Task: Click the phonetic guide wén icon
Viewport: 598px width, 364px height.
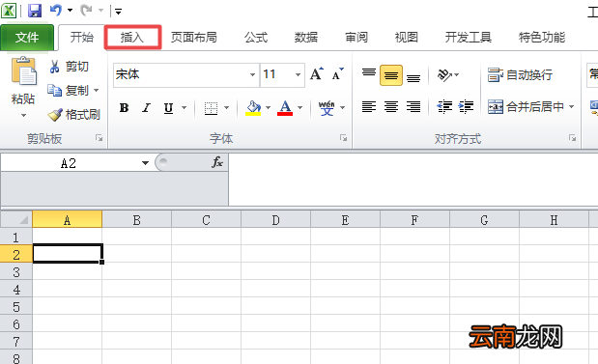Action: [327, 108]
